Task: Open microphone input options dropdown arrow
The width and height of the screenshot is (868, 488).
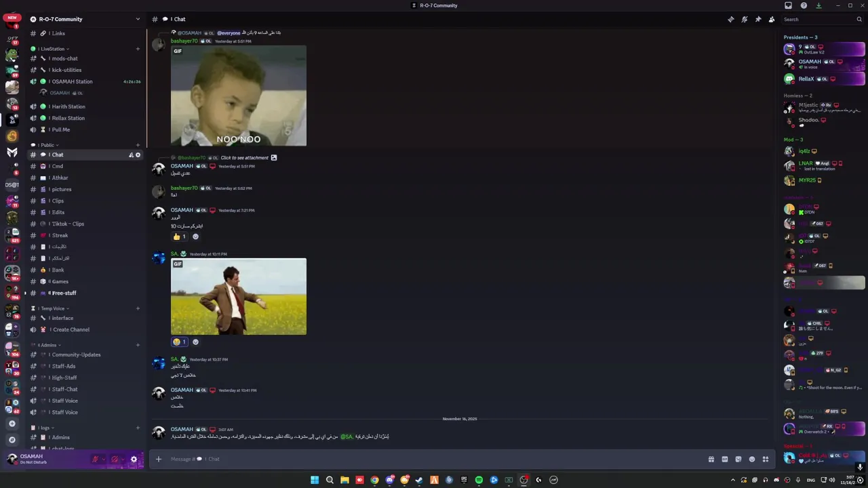Action: [x=104, y=459]
